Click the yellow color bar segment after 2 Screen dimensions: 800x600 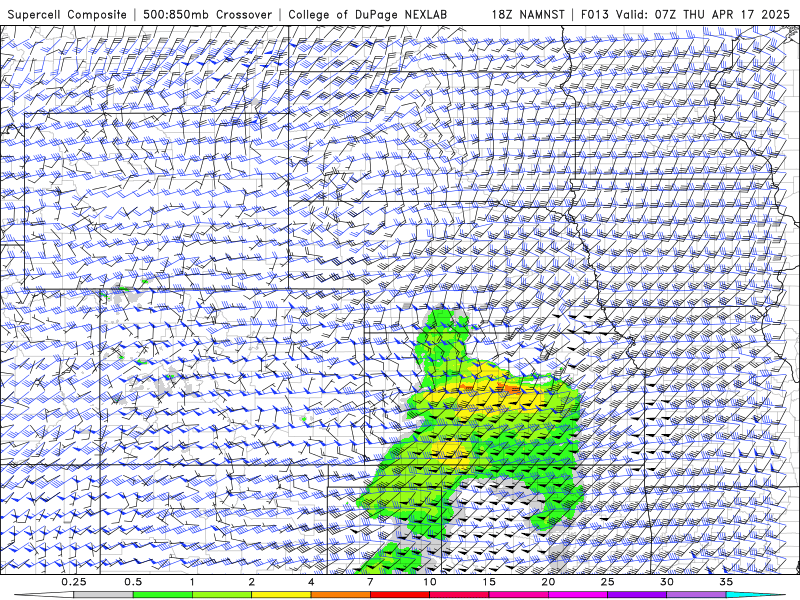[281, 595]
